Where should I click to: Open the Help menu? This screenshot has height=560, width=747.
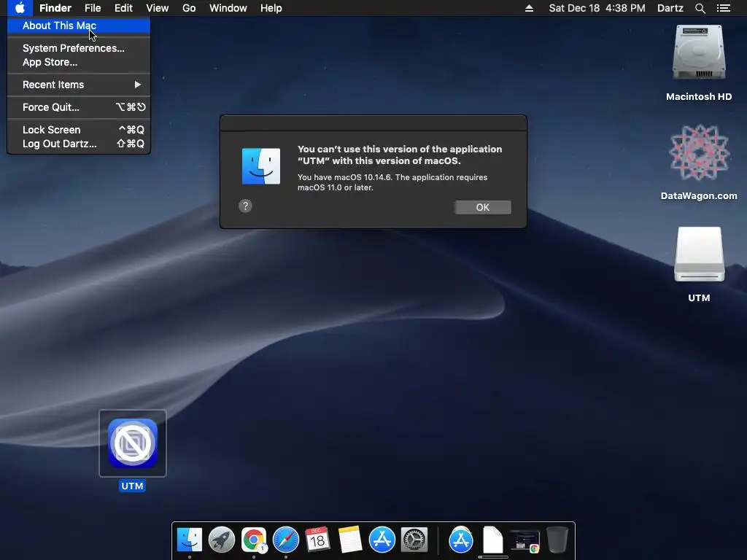point(271,8)
